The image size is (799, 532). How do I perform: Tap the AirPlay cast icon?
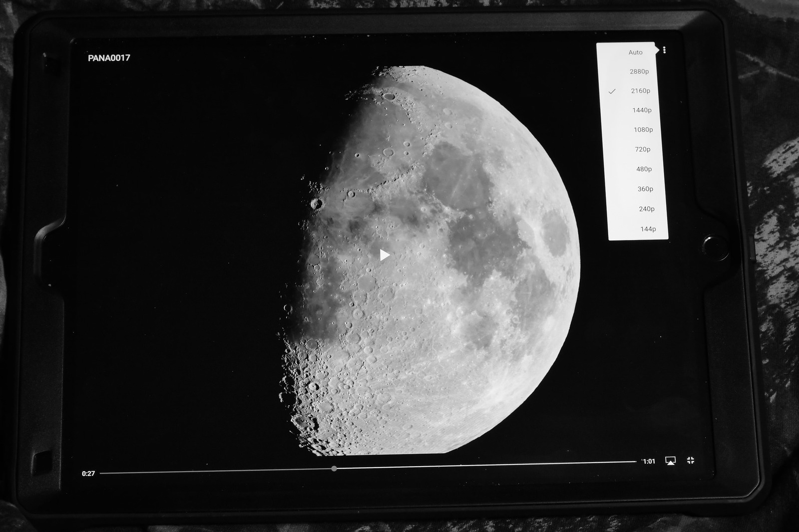[671, 461]
